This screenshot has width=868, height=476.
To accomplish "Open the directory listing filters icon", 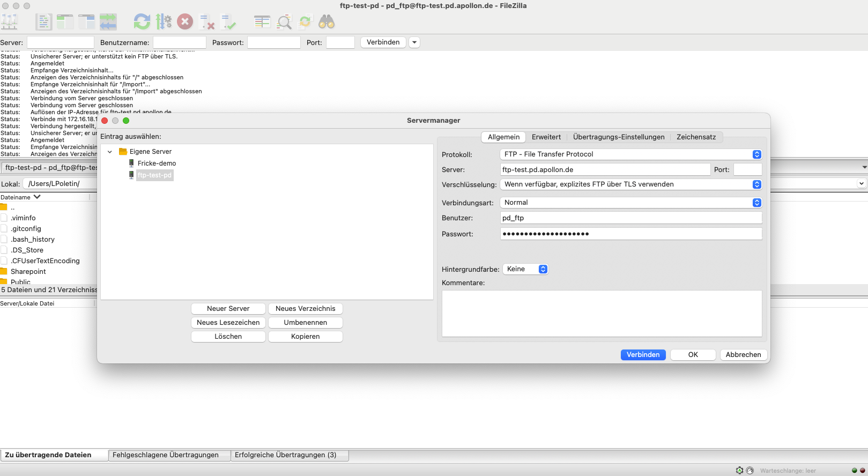I will [x=262, y=22].
